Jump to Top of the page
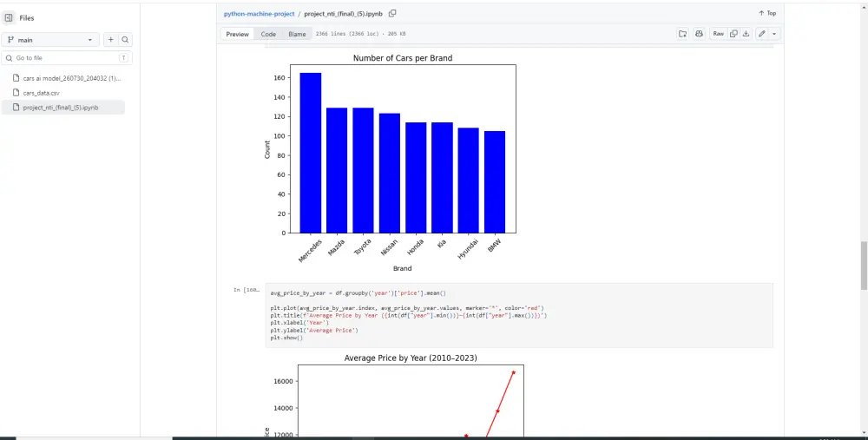 [767, 13]
